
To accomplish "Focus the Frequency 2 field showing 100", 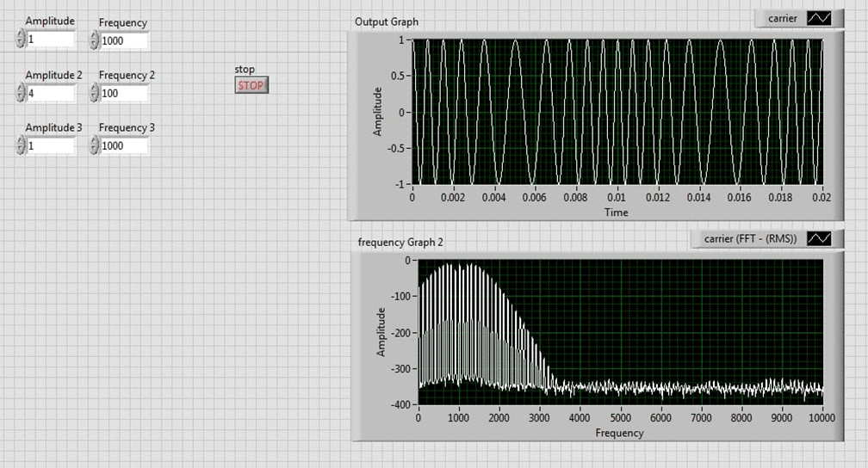I will [x=124, y=93].
